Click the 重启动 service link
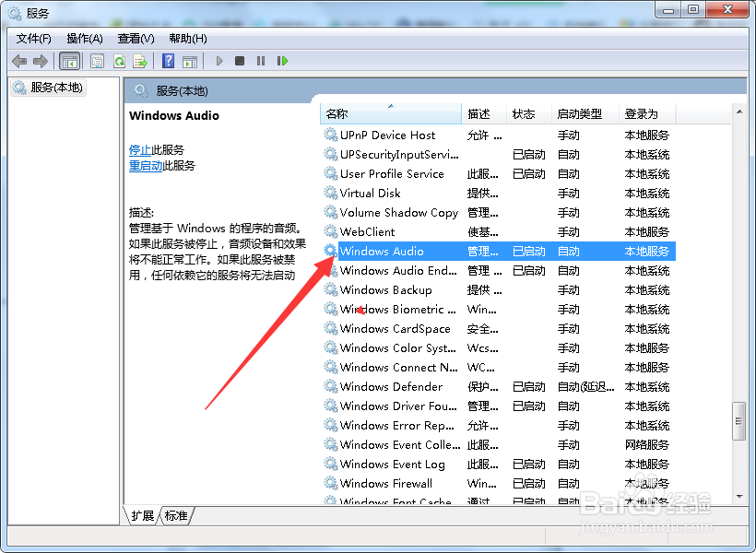Viewport: 756px width, 553px height. [x=146, y=166]
